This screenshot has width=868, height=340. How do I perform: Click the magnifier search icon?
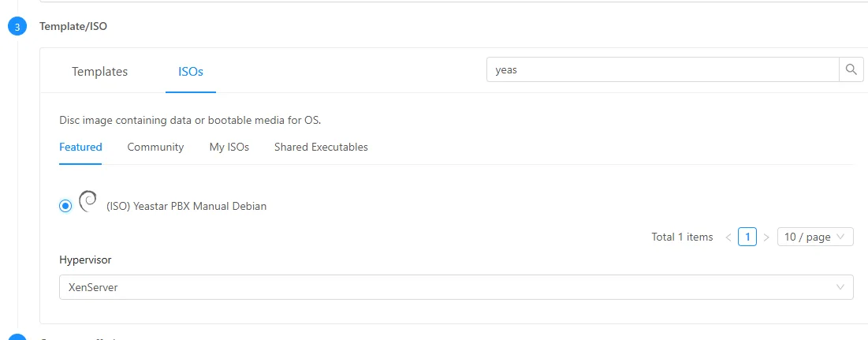[851, 69]
